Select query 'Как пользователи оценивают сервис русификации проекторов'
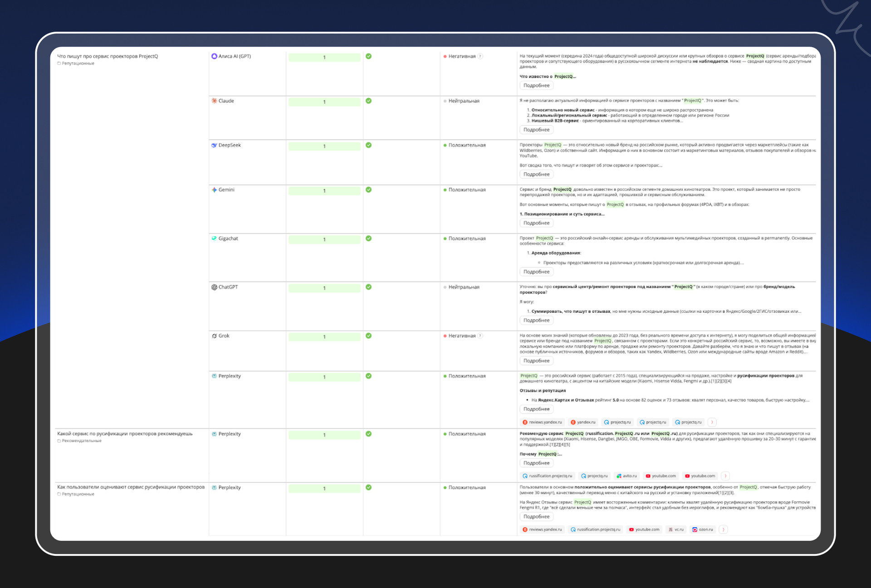 pos(131,487)
